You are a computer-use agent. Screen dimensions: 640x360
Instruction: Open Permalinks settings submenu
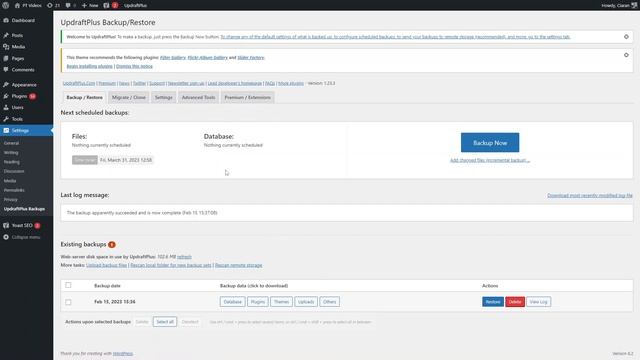pyautogui.click(x=14, y=190)
